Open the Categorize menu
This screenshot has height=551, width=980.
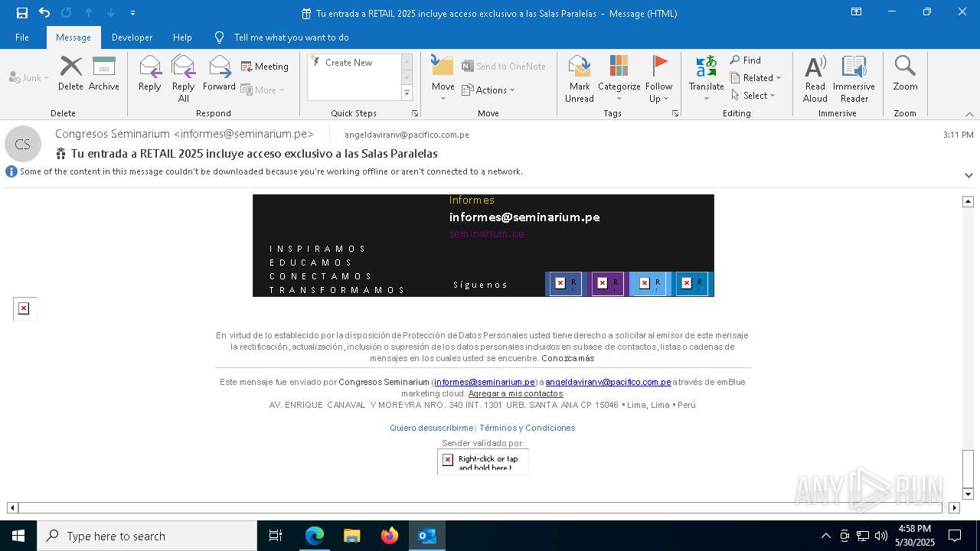click(619, 78)
